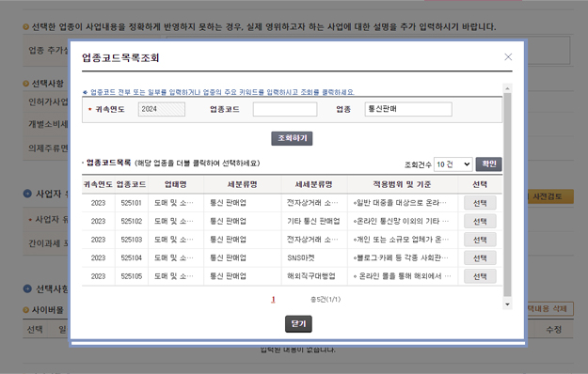Click the 귀속연도 2024 field
The width and height of the screenshot is (588, 374).
tap(162, 109)
